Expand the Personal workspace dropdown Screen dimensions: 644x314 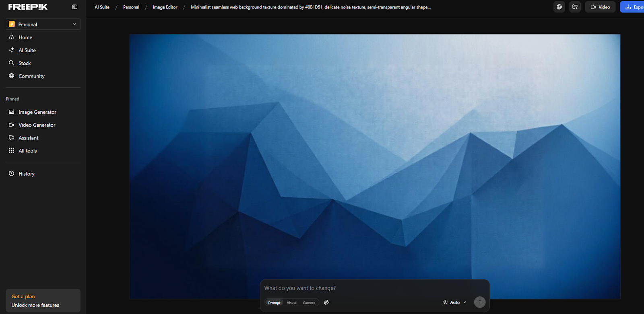pos(43,24)
